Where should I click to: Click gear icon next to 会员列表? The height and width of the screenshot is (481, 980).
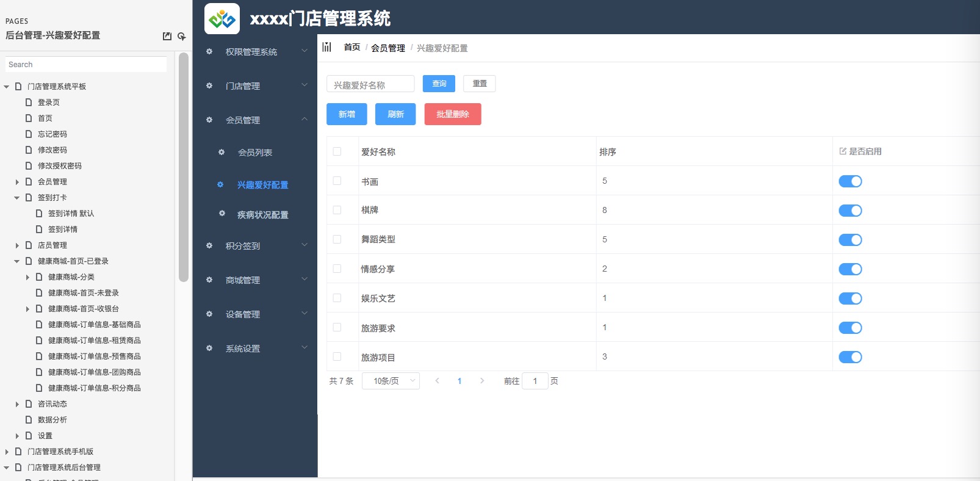[222, 152]
